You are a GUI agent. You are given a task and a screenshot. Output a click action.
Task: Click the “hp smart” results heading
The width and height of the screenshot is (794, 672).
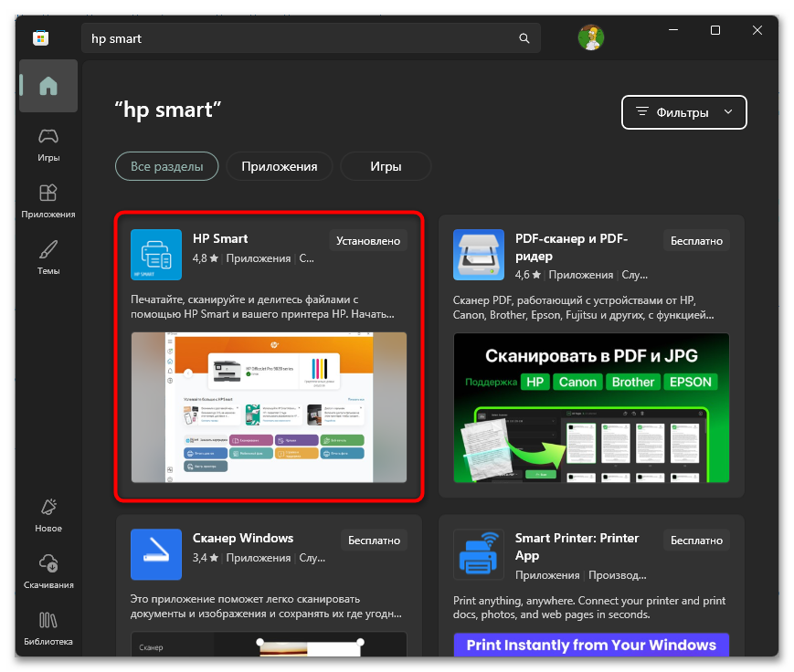pyautogui.click(x=168, y=110)
